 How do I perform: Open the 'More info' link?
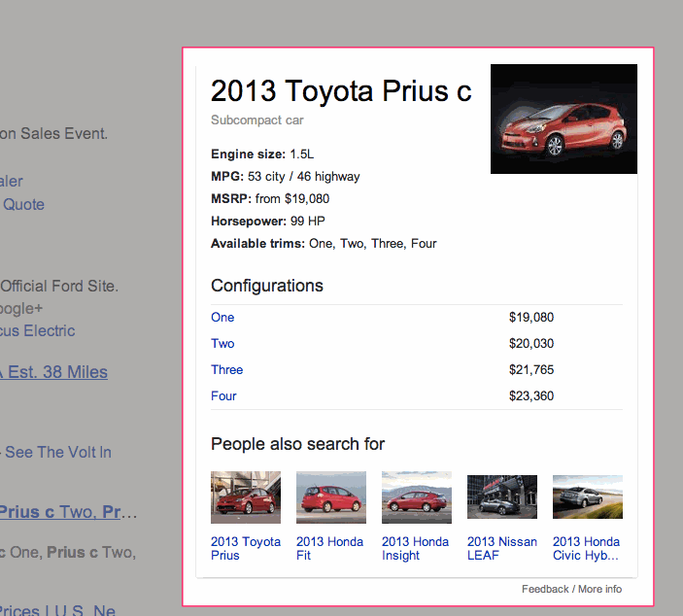click(x=599, y=589)
